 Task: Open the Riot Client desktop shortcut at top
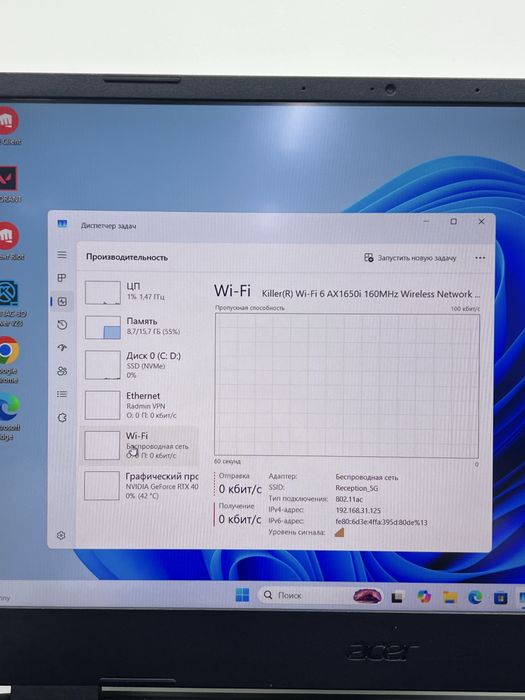tap(9, 125)
